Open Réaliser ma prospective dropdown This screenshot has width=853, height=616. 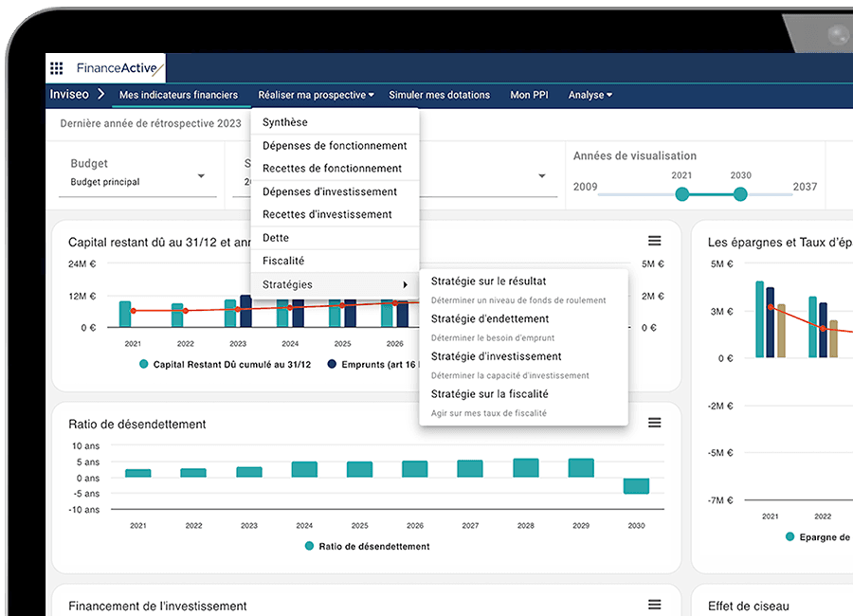coord(316,95)
